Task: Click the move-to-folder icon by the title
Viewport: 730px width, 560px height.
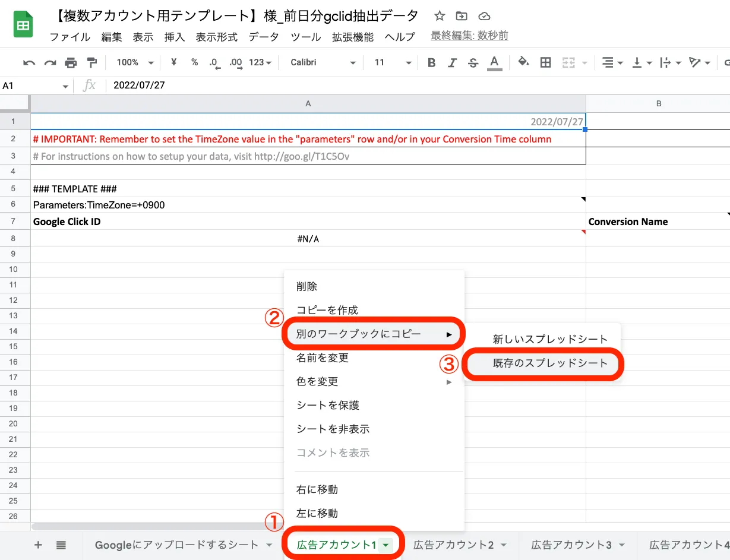Action: [462, 16]
